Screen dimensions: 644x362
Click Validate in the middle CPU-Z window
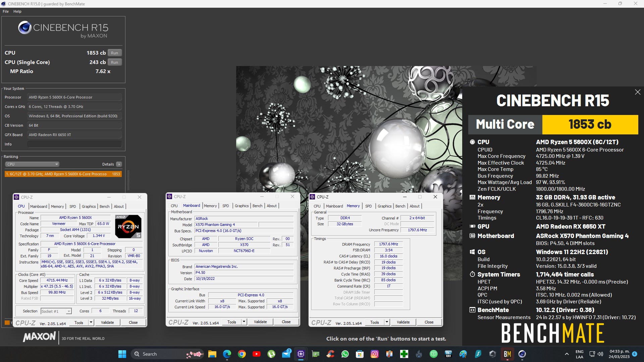tap(260, 322)
